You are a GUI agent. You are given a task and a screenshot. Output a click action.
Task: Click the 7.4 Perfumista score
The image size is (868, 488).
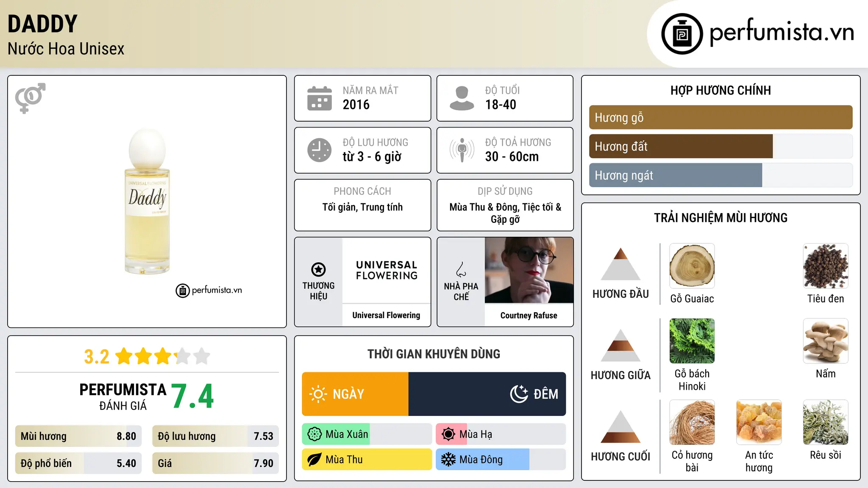192,396
